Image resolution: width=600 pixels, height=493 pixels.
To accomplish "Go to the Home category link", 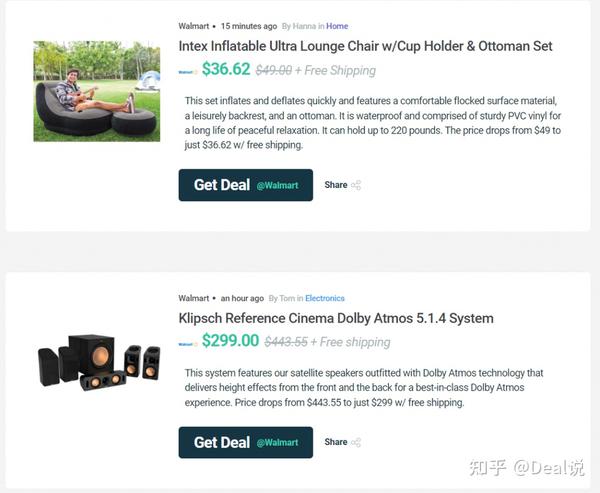I will [x=337, y=26].
